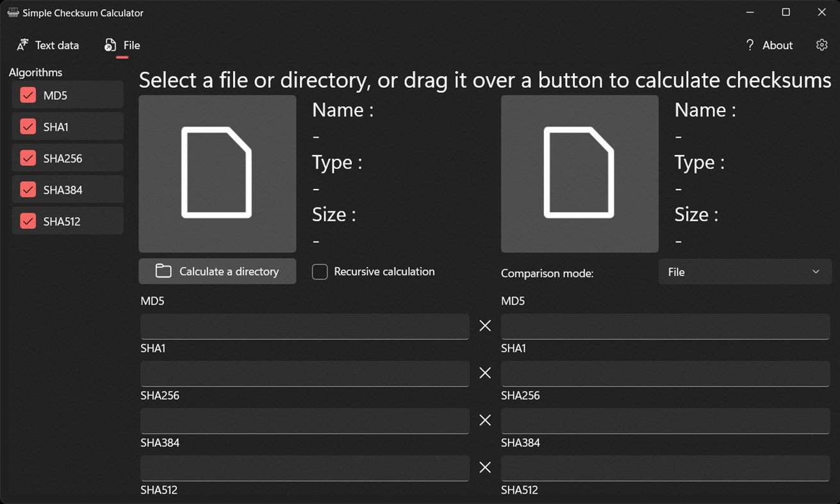
Task: Clear the SHA256 checksum field
Action: point(484,420)
